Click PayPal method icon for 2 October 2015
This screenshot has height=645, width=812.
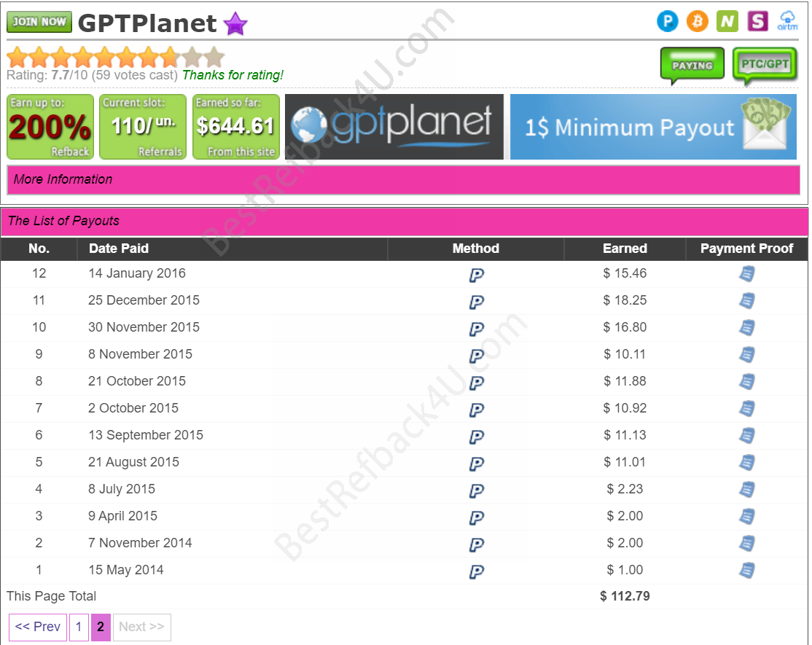[477, 410]
